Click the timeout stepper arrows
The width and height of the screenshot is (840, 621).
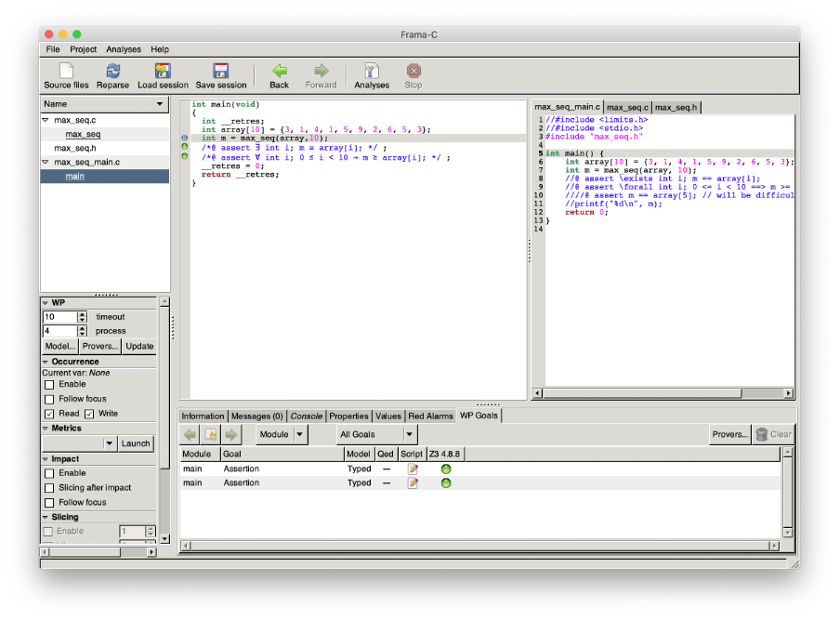(82, 317)
